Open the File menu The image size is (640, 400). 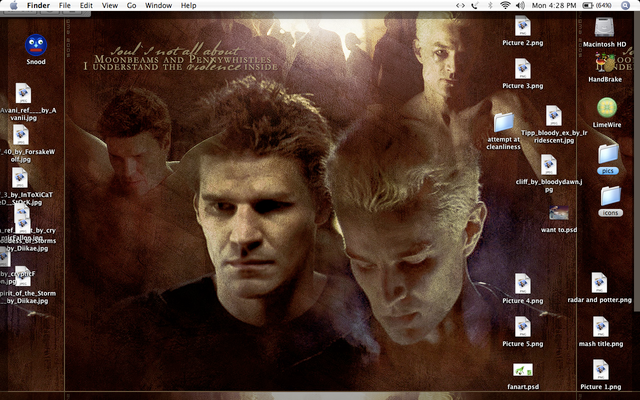tap(64, 5)
